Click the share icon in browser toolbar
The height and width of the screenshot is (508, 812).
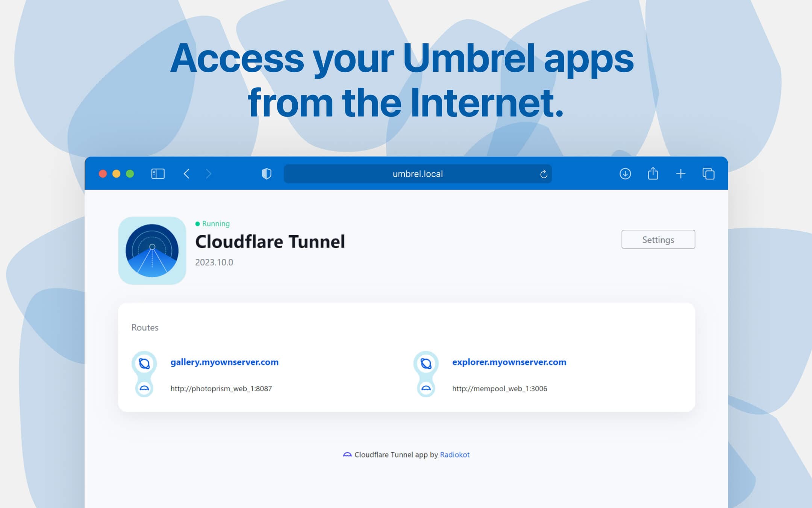point(652,174)
